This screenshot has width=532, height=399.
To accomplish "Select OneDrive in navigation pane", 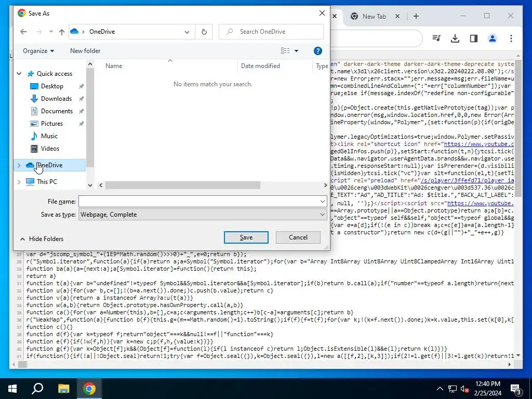I will (49, 165).
